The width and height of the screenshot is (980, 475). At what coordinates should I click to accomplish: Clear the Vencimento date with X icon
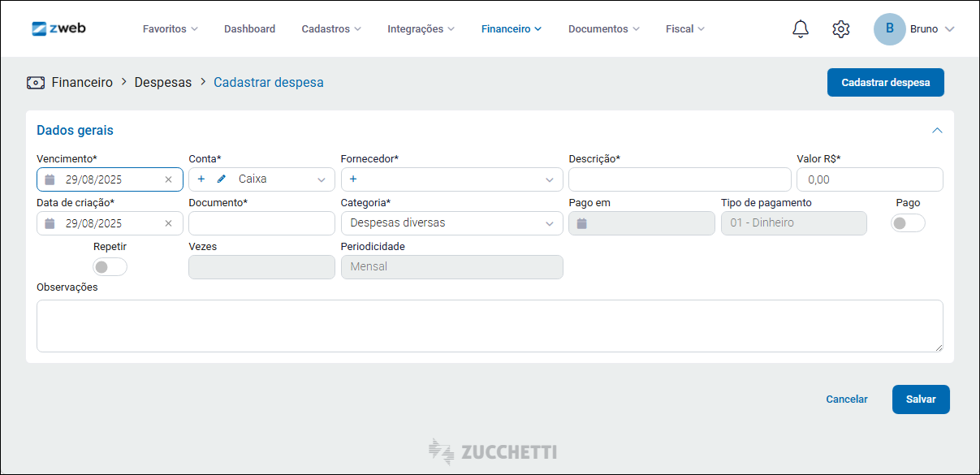click(168, 179)
